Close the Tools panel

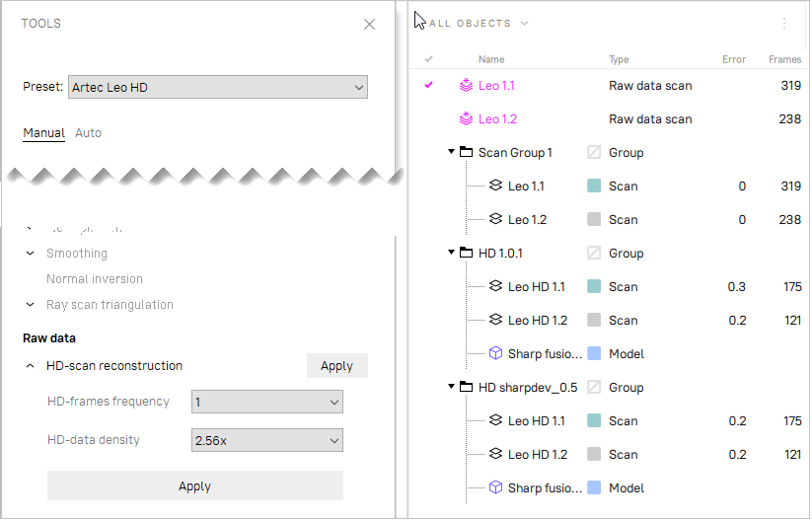coord(369,25)
